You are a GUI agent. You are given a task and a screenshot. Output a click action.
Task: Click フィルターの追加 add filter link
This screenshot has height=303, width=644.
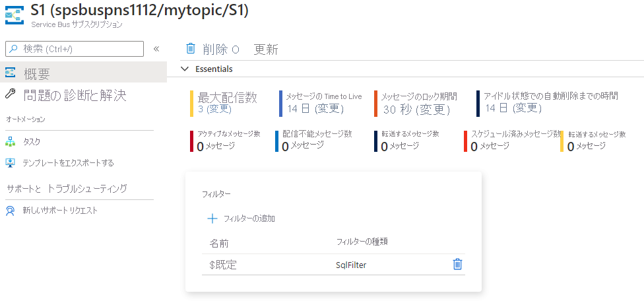click(249, 219)
